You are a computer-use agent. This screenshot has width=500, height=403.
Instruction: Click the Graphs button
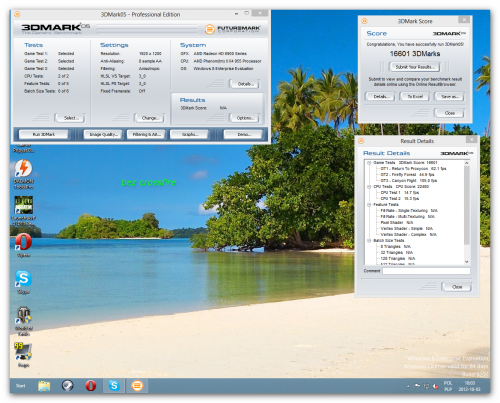click(x=190, y=134)
